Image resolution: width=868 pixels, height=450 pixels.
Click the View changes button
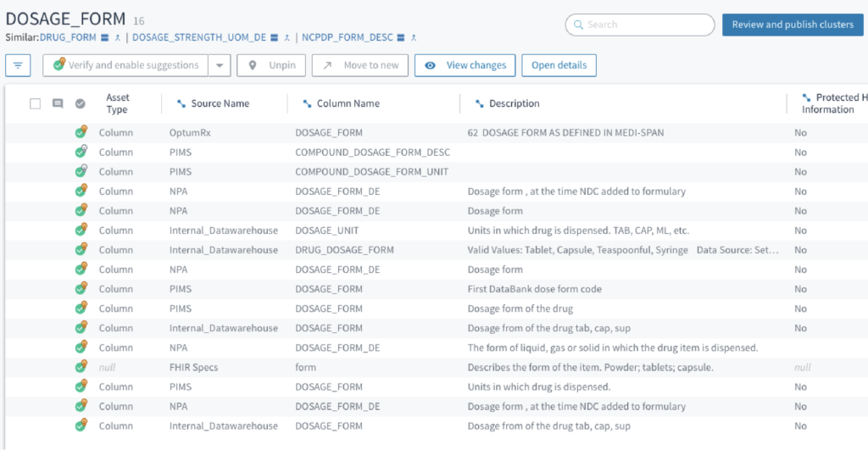pyautogui.click(x=465, y=65)
